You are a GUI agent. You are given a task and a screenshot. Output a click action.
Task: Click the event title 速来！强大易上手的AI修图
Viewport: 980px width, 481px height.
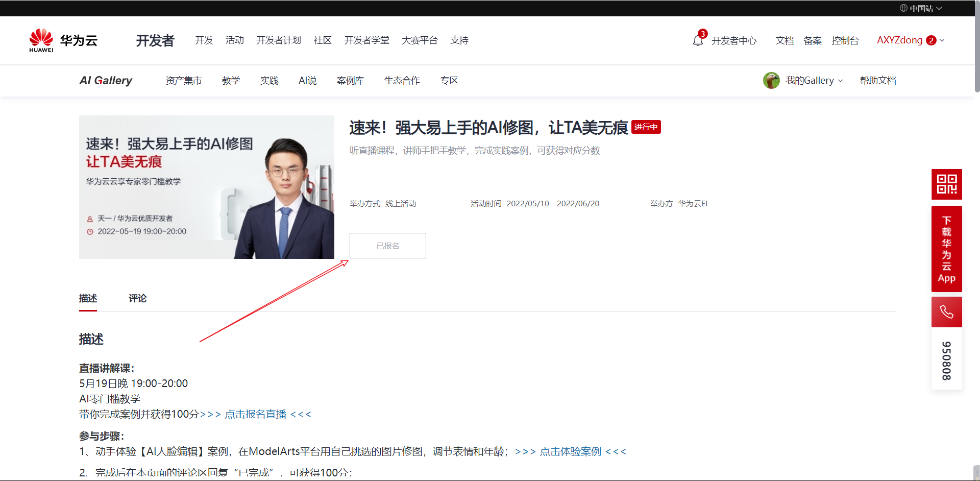(x=489, y=128)
